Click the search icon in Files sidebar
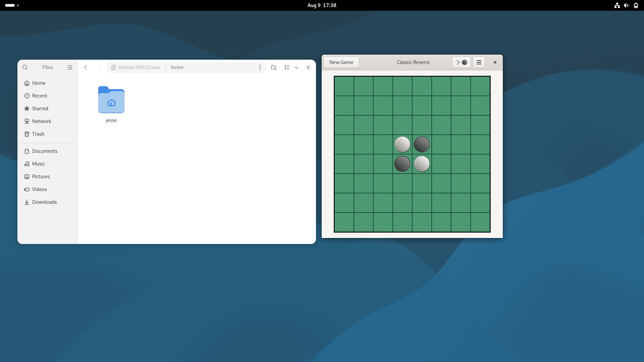This screenshot has height=362, width=644. tap(25, 67)
